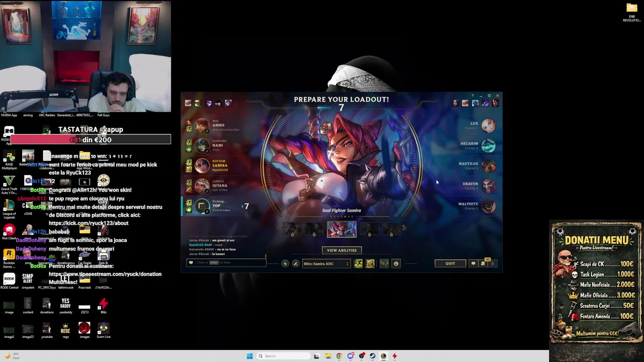Click Qiyana's portrait in the team list
The height and width of the screenshot is (362, 644).
202,186
